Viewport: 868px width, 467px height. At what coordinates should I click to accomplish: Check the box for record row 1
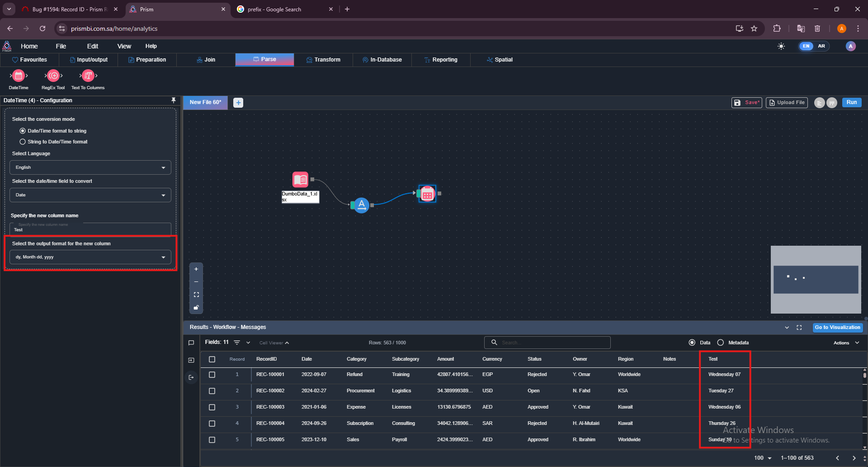click(212, 375)
